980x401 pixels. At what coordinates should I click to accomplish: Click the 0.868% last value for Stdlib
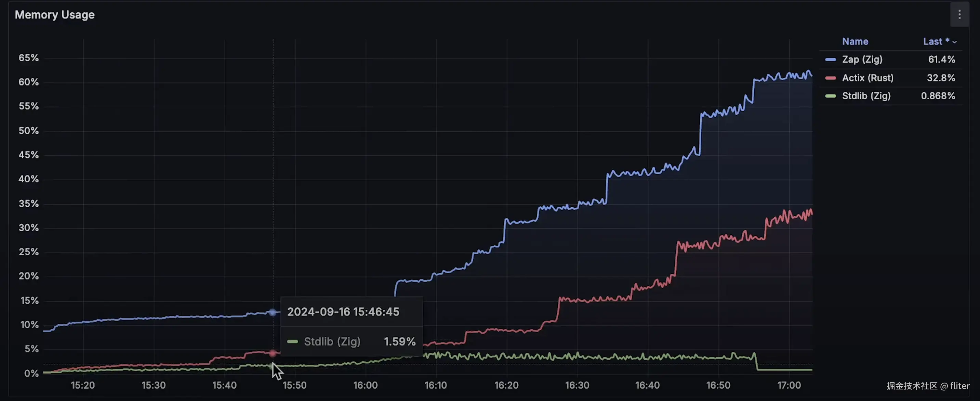(x=937, y=96)
